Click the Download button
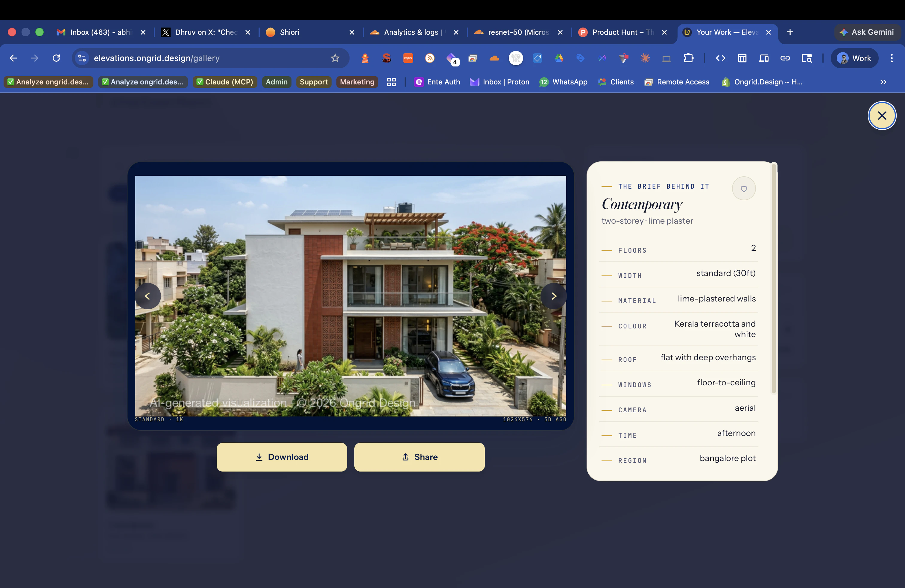This screenshot has height=588, width=905. click(281, 457)
